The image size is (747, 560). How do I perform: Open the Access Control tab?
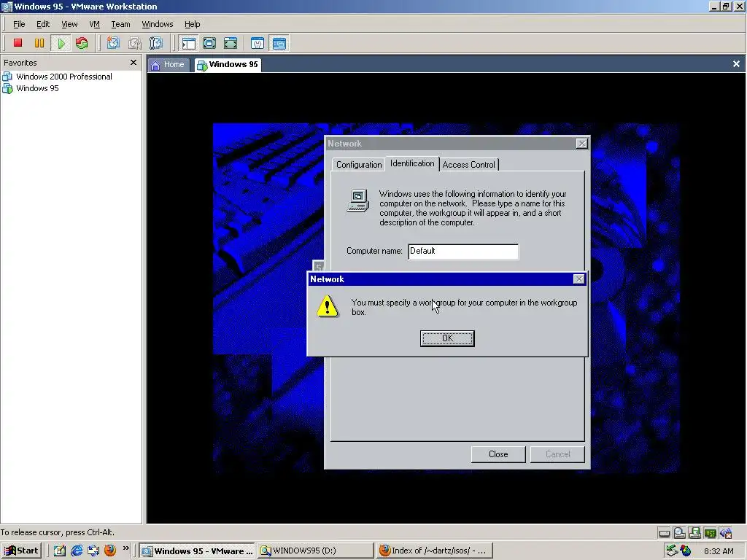point(469,165)
